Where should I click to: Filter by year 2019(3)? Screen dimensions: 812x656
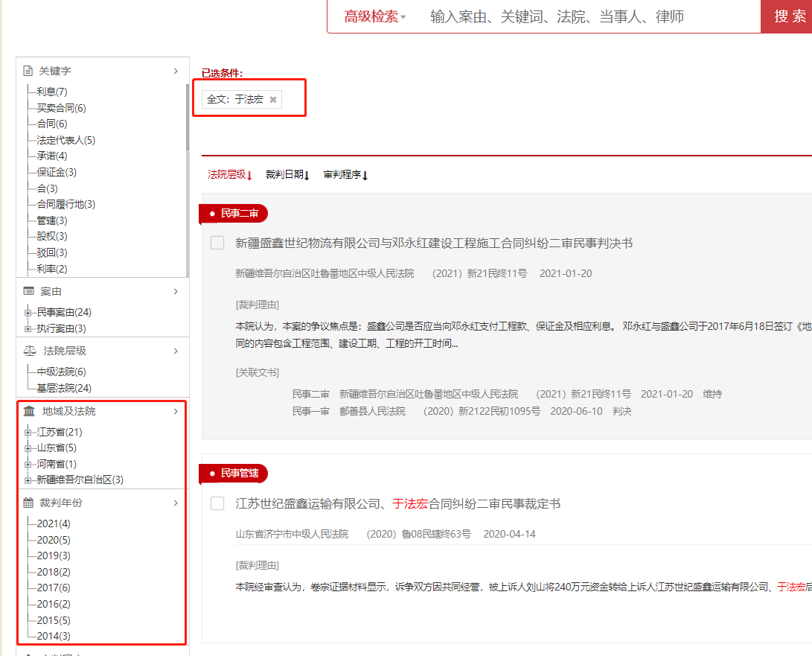pos(54,555)
